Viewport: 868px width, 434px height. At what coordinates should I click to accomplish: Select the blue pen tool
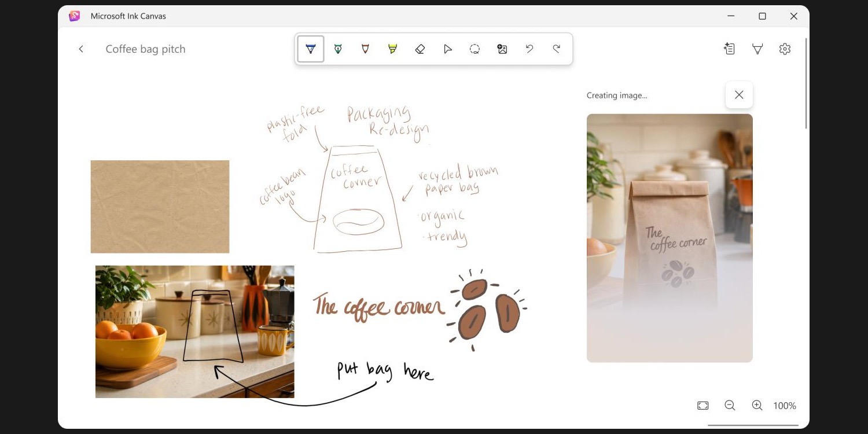point(311,49)
